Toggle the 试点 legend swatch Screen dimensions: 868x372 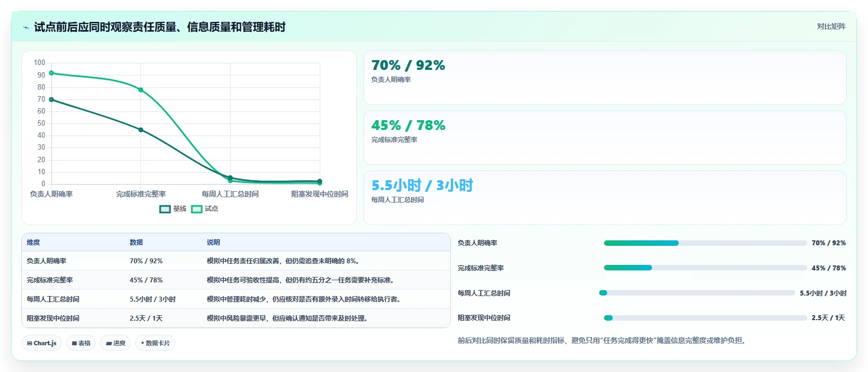pos(197,209)
